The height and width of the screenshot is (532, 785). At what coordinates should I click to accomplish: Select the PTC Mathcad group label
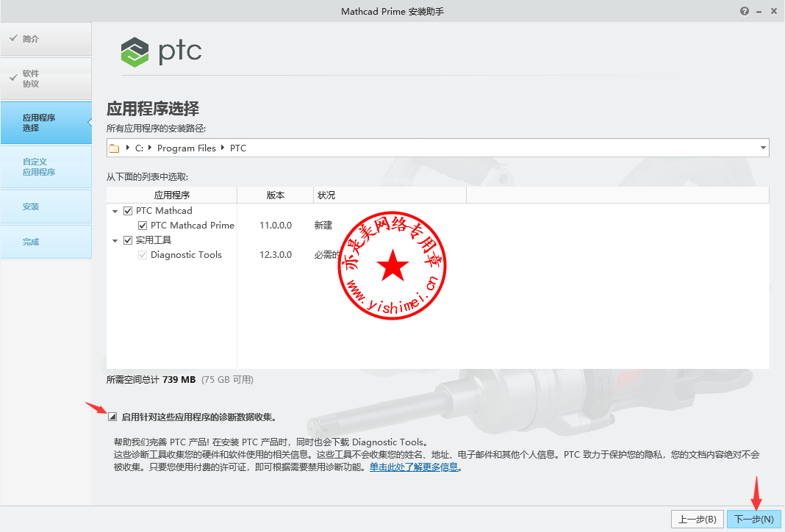click(x=164, y=211)
